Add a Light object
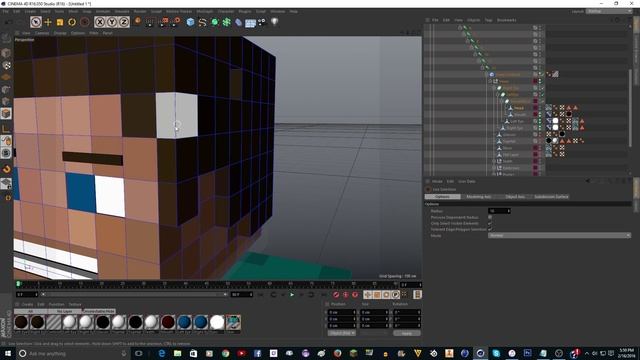The height and width of the screenshot is (360, 640). pyautogui.click(x=274, y=22)
